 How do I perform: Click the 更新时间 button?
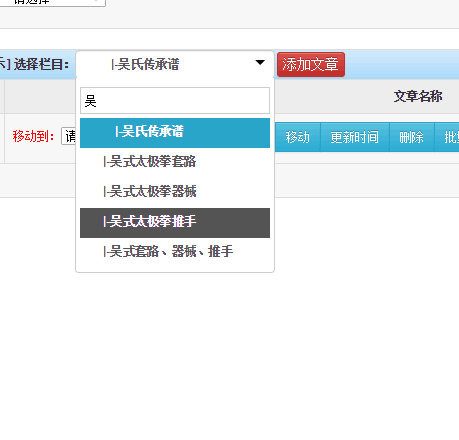tap(355, 137)
